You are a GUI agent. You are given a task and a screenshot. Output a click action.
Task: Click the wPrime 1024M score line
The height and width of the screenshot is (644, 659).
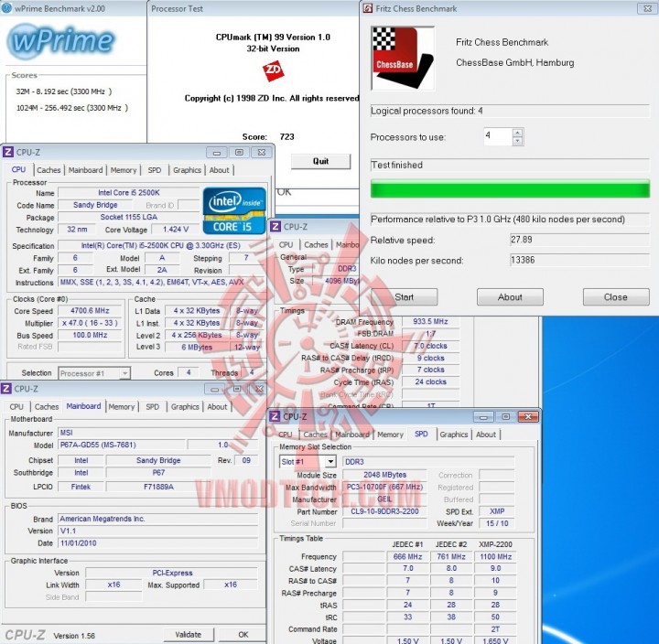tap(72, 108)
